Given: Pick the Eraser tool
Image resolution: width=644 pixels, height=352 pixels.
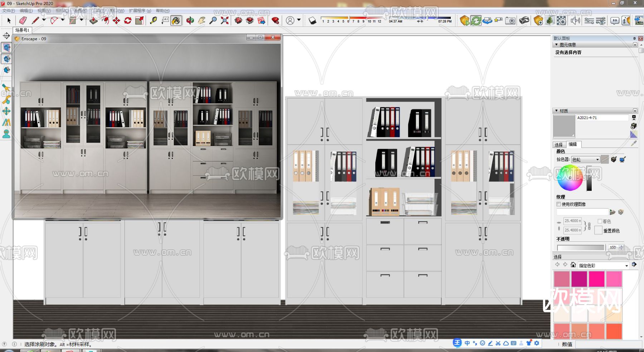Looking at the screenshot, I should pyautogui.click(x=23, y=20).
